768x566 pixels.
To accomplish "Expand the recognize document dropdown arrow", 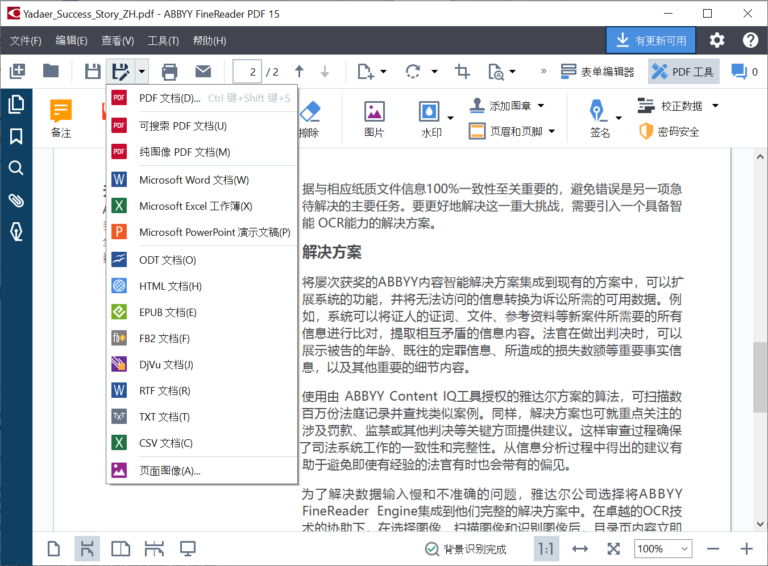I will [x=512, y=71].
